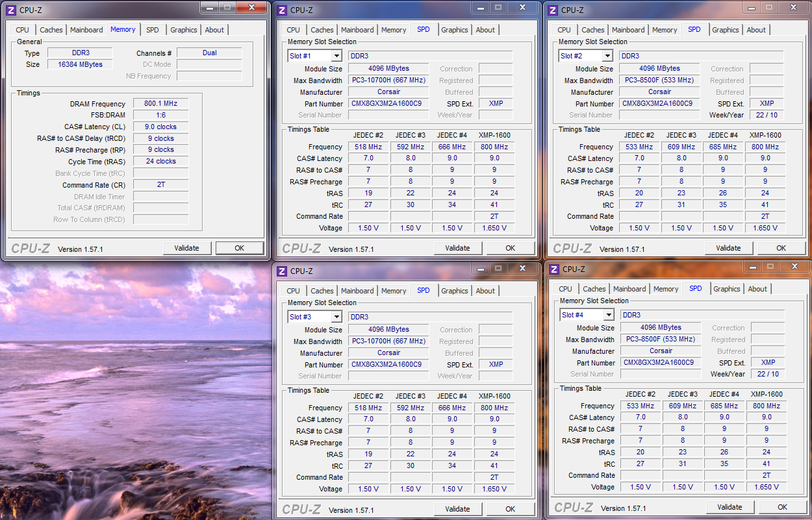Click the FSB:DRAM ratio value 1:6
Screen dimensions: 812x520
pos(160,115)
